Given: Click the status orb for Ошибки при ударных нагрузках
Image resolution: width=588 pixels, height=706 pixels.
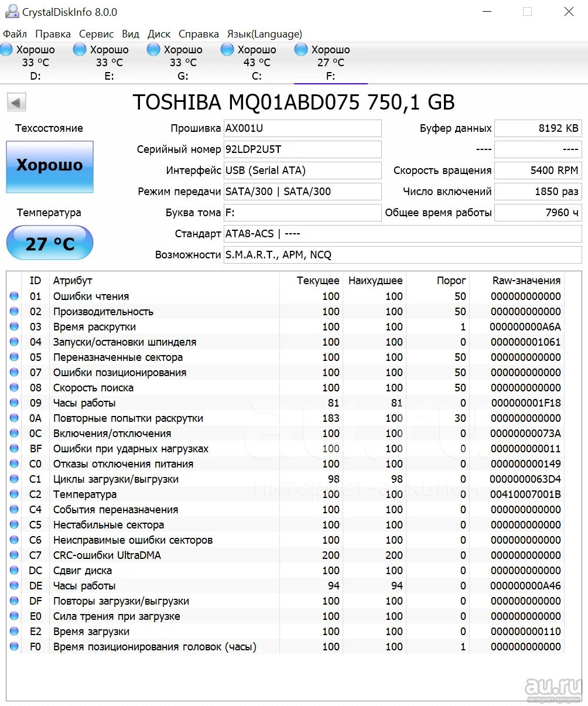Looking at the screenshot, I should [x=14, y=449].
